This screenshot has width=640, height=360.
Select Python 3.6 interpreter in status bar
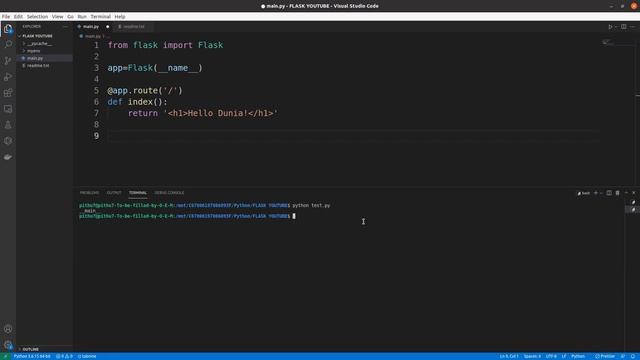pyautogui.click(x=32, y=356)
